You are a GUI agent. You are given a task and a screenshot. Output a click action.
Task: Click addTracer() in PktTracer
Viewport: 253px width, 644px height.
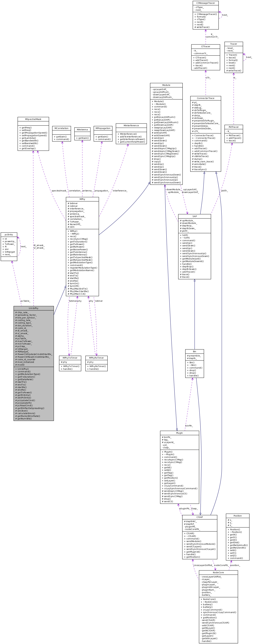pos(234,138)
